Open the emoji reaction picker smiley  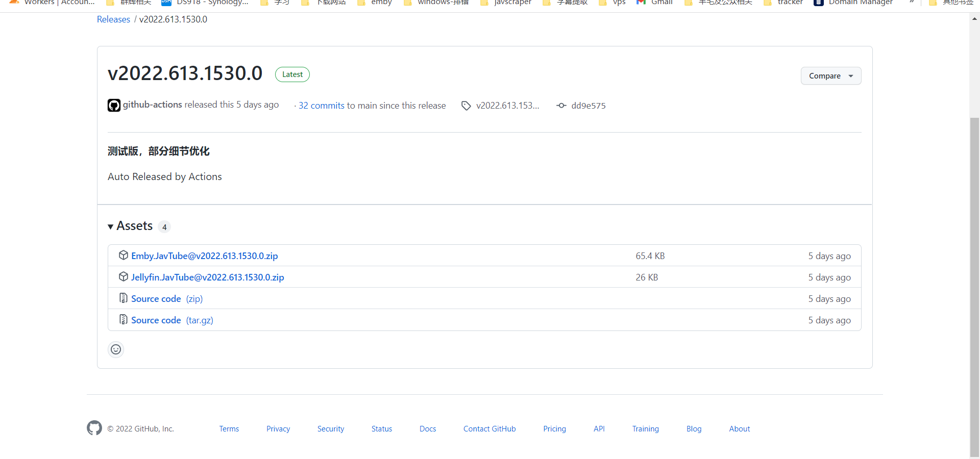(116, 349)
